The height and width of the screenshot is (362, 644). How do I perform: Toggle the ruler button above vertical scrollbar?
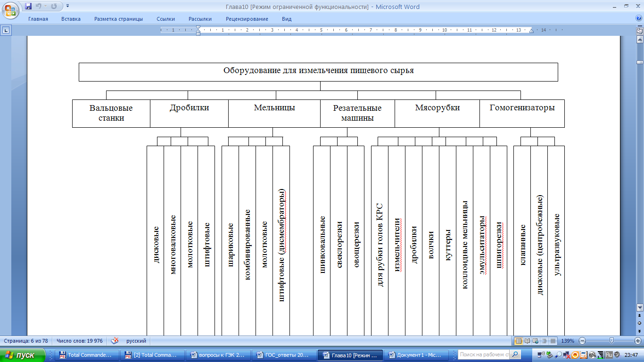[x=640, y=30]
